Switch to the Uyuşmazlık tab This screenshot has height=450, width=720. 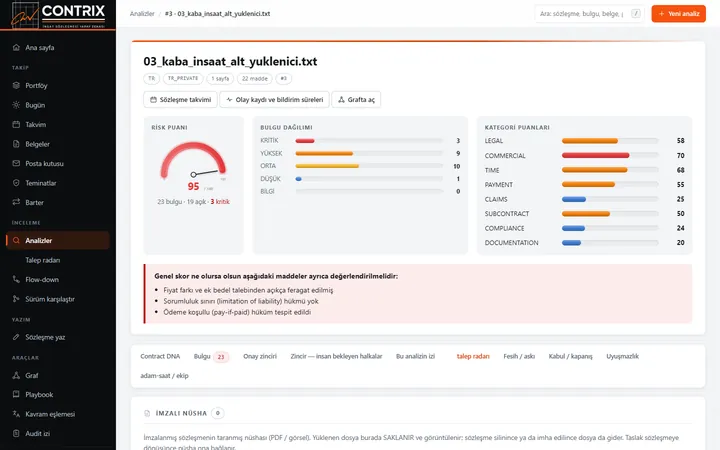[x=622, y=356]
